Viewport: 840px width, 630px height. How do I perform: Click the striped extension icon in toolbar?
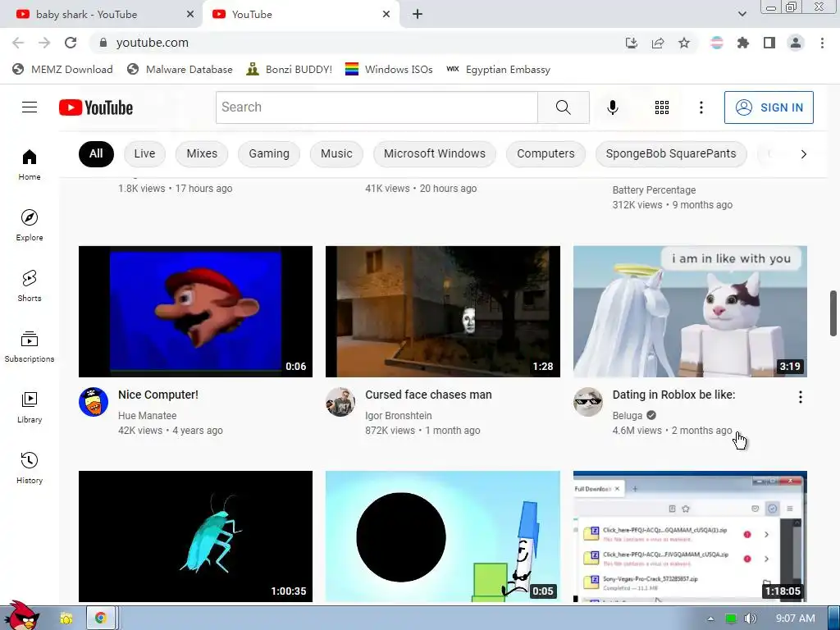(717, 43)
